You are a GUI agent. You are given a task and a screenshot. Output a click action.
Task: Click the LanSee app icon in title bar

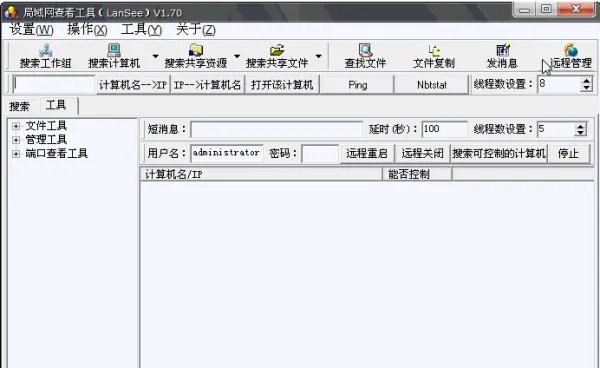[11, 12]
